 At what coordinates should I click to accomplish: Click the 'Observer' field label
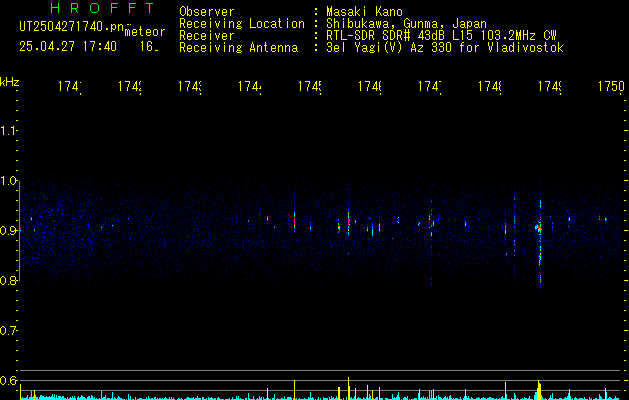click(207, 12)
